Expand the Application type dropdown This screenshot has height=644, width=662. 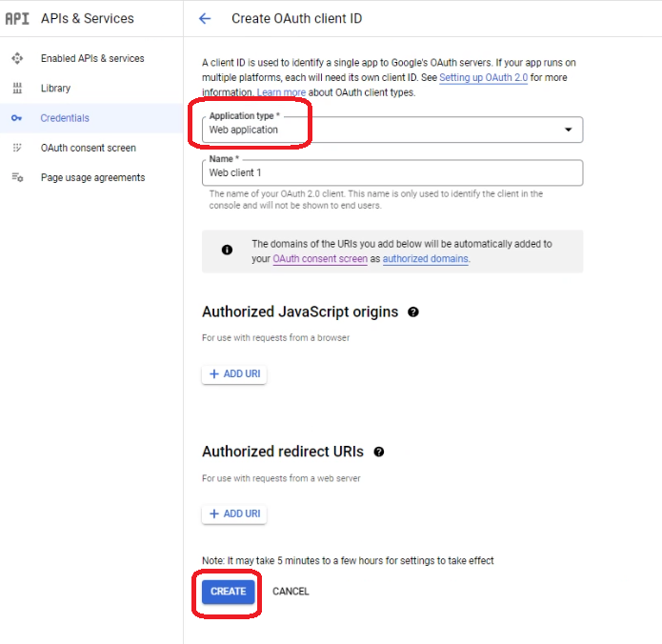(569, 130)
